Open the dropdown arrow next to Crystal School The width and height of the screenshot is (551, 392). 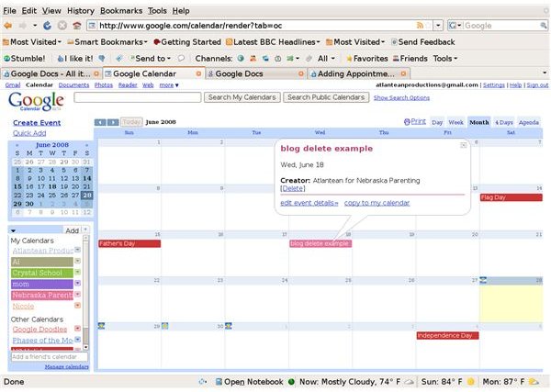tap(78, 273)
